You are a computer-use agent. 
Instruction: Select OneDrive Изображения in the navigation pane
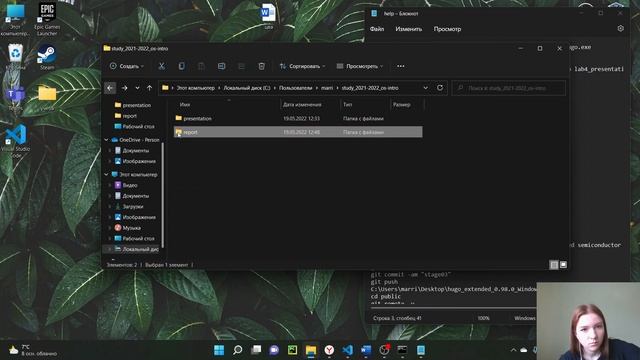coord(139,161)
